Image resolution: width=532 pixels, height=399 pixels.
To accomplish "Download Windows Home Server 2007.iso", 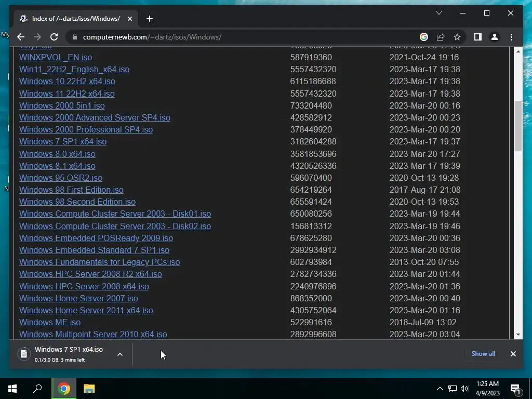I will 78,299.
